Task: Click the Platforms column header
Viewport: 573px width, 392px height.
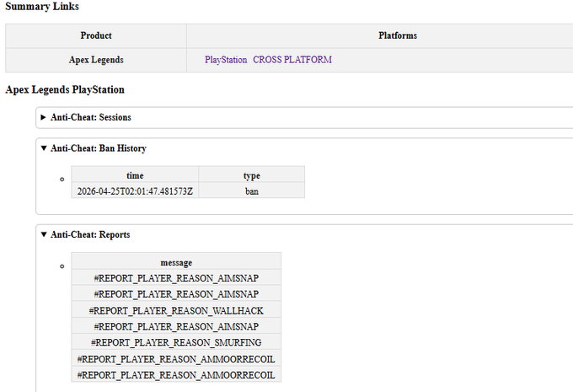Action: click(x=398, y=36)
